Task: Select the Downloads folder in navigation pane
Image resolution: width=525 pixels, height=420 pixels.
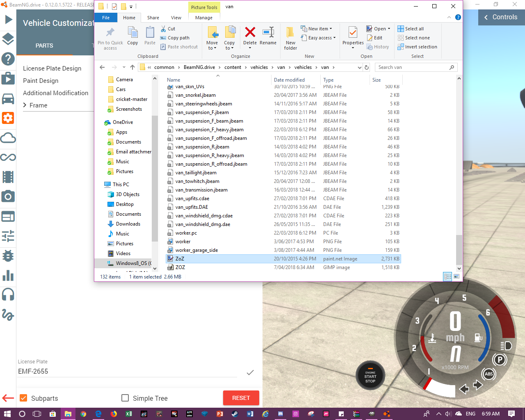Action: click(x=128, y=224)
